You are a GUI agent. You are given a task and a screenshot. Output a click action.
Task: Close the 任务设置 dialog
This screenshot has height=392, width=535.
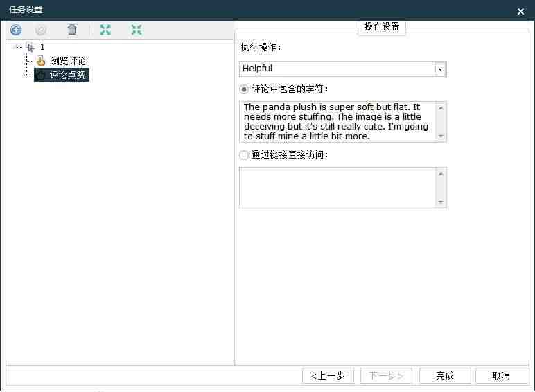coord(520,12)
